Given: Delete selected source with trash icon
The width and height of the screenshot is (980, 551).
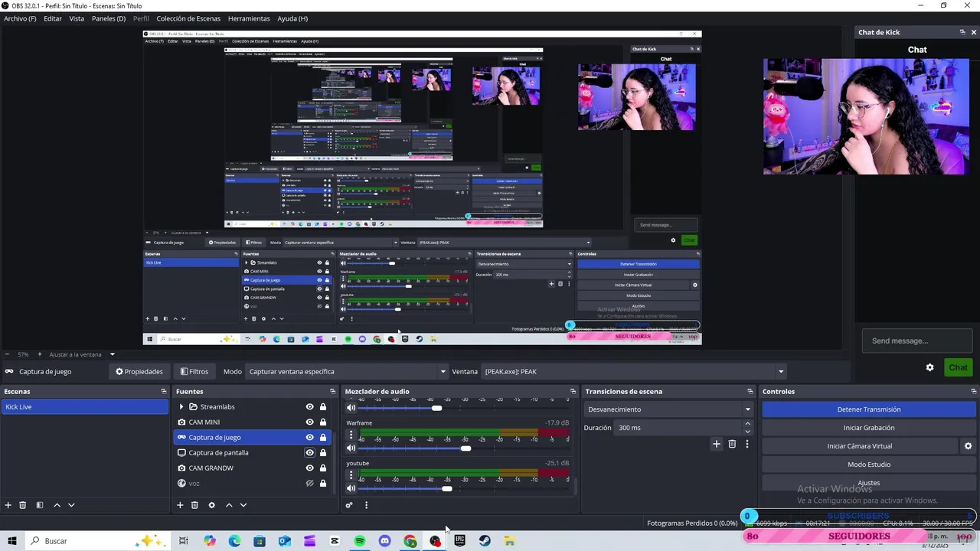Looking at the screenshot, I should tap(194, 505).
